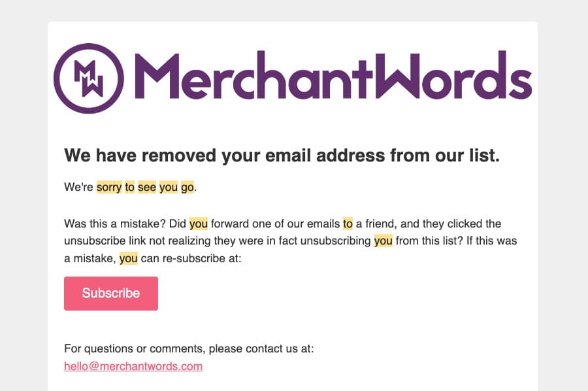
Task: Click highlighted "to" in "sorry to see"
Action: pos(129,188)
